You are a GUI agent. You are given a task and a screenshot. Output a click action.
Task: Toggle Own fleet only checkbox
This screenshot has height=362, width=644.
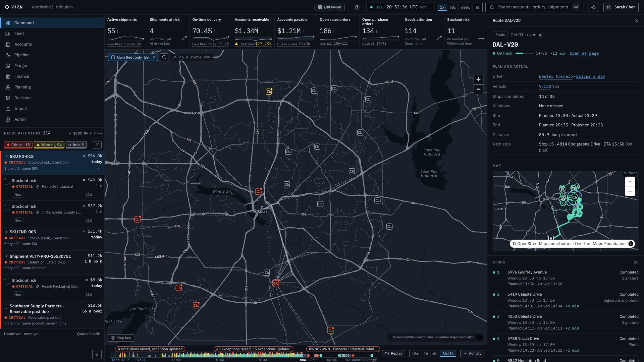coord(113,57)
